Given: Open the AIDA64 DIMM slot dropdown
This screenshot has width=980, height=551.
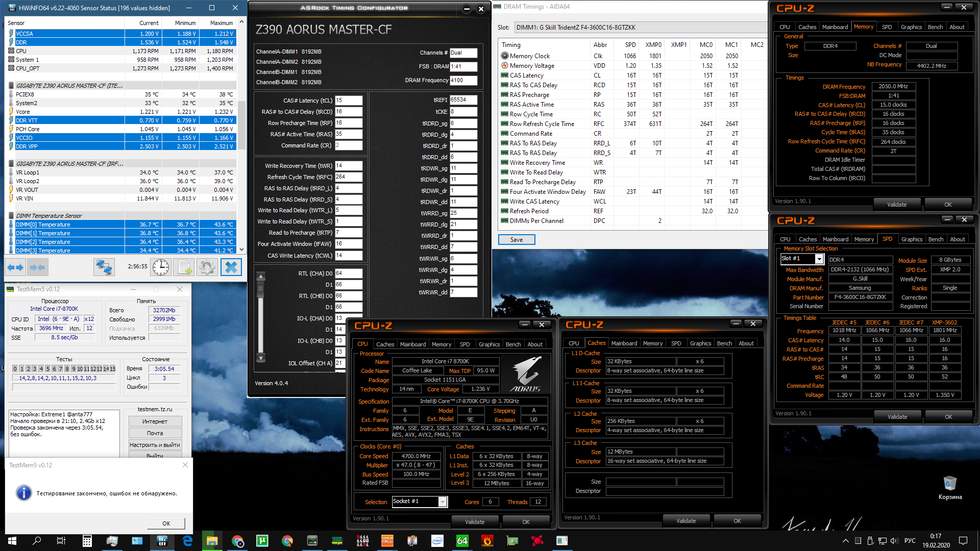Looking at the screenshot, I should (x=638, y=28).
